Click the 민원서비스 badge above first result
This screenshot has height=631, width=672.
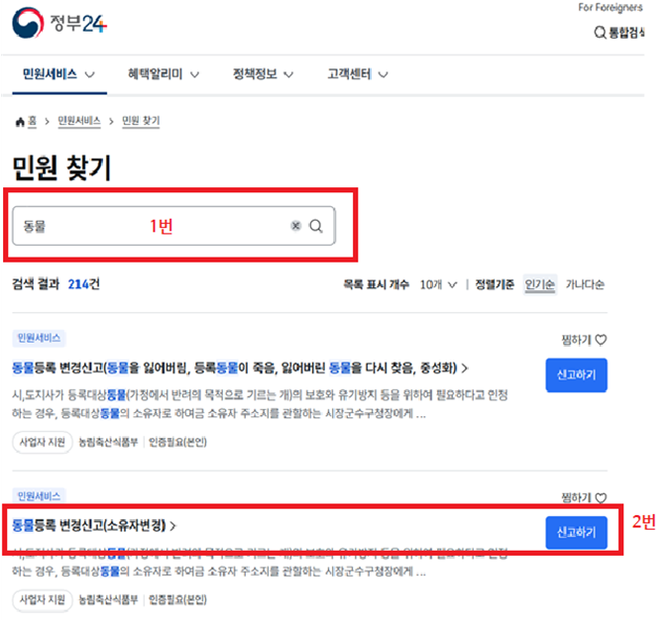coord(39,339)
